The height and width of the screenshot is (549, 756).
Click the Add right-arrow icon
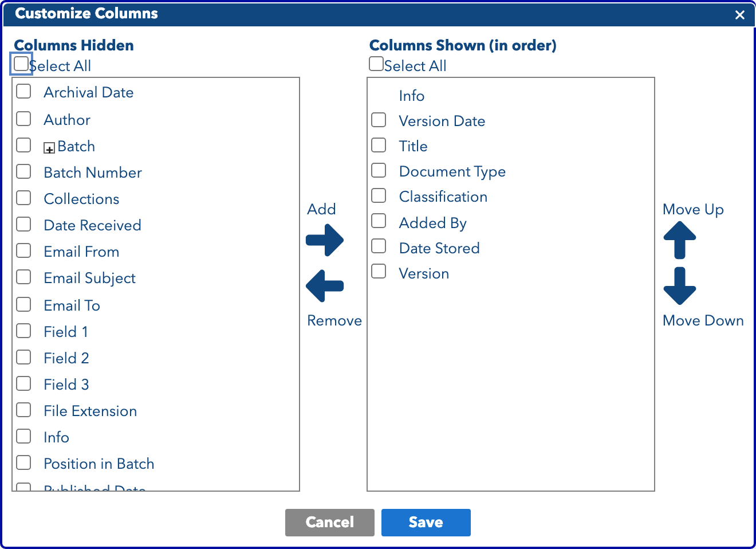pyautogui.click(x=325, y=240)
